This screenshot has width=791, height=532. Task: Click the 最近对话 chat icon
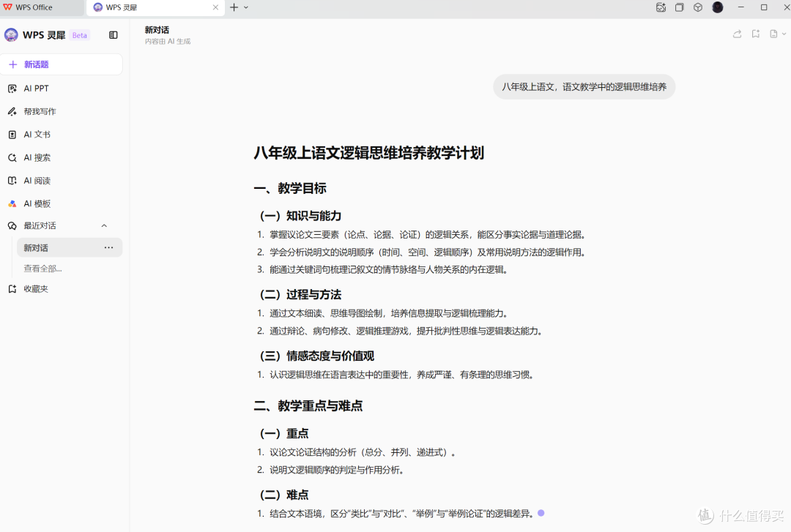coord(12,226)
